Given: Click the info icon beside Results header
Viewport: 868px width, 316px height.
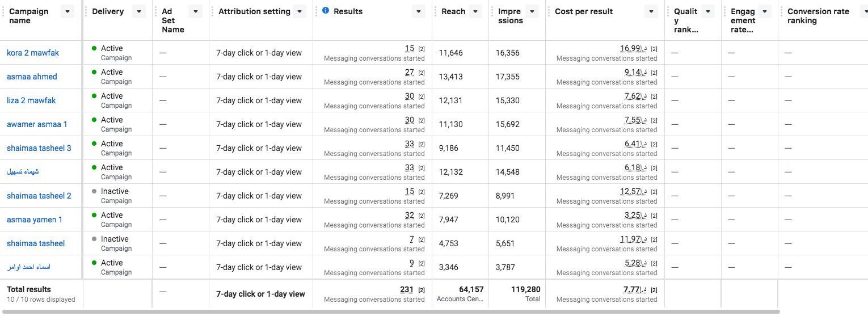Looking at the screenshot, I should 326,10.
